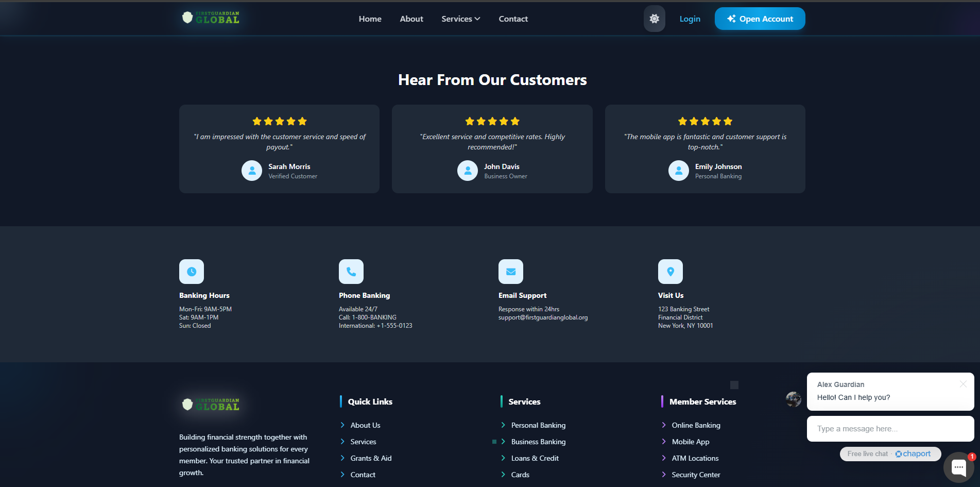Image resolution: width=980 pixels, height=487 pixels.
Task: Click the Phone Banking phone icon
Action: [351, 272]
